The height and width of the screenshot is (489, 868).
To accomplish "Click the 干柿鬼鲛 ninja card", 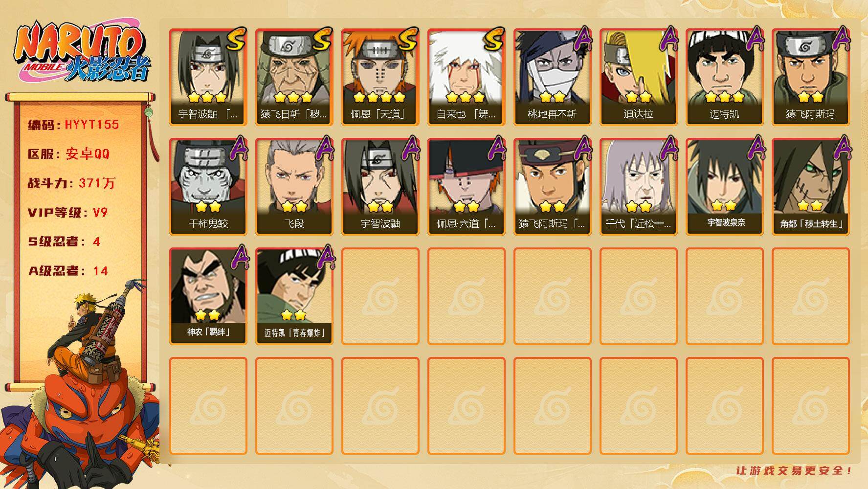I will tap(208, 187).
